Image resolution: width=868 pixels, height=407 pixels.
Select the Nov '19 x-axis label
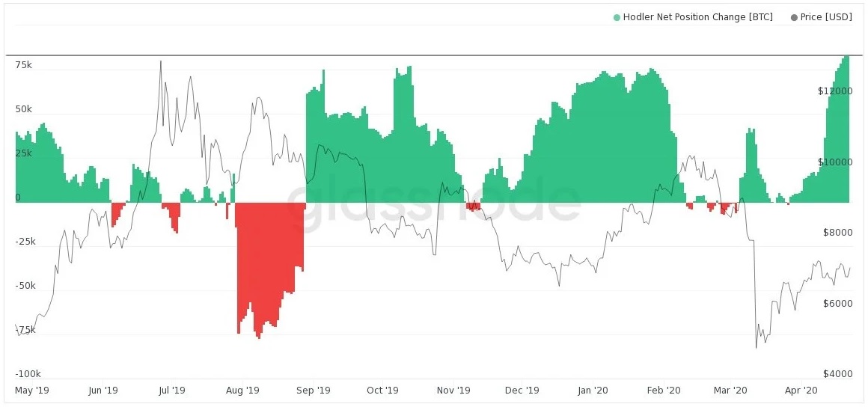click(x=453, y=391)
